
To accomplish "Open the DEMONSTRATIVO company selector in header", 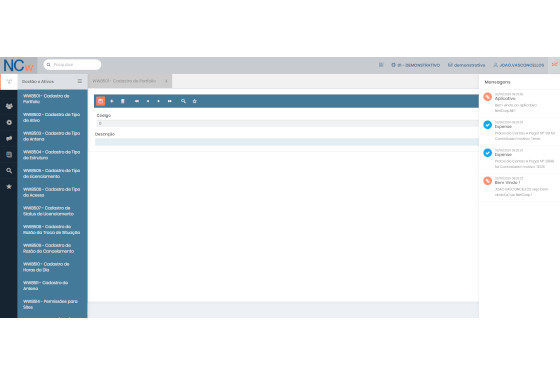I will (415, 65).
